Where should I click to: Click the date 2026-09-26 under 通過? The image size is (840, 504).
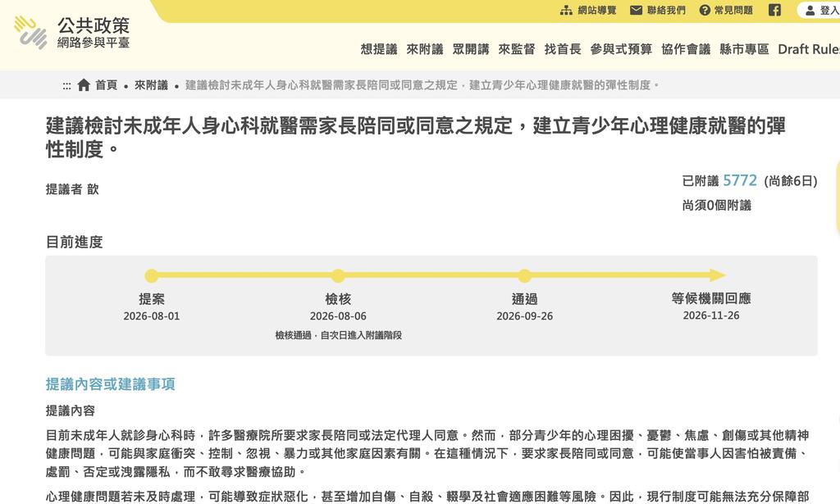[x=524, y=316]
